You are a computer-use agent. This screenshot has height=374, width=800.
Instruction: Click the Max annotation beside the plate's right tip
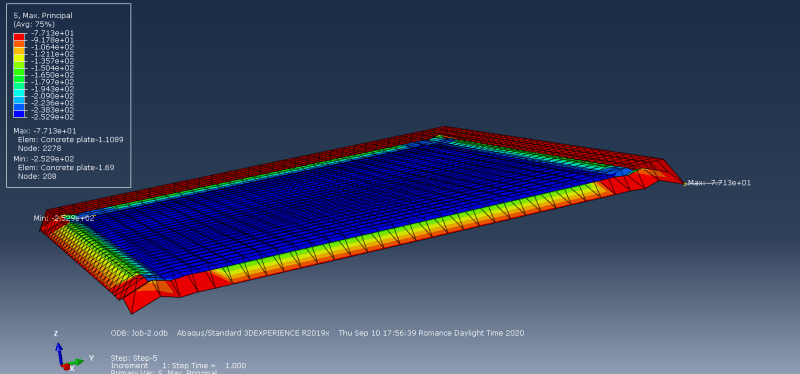tap(719, 183)
